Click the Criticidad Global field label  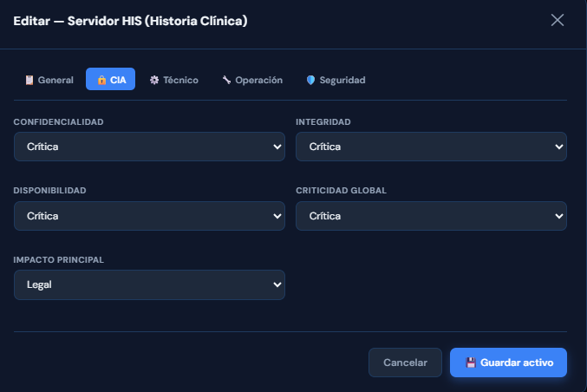pyautogui.click(x=341, y=191)
